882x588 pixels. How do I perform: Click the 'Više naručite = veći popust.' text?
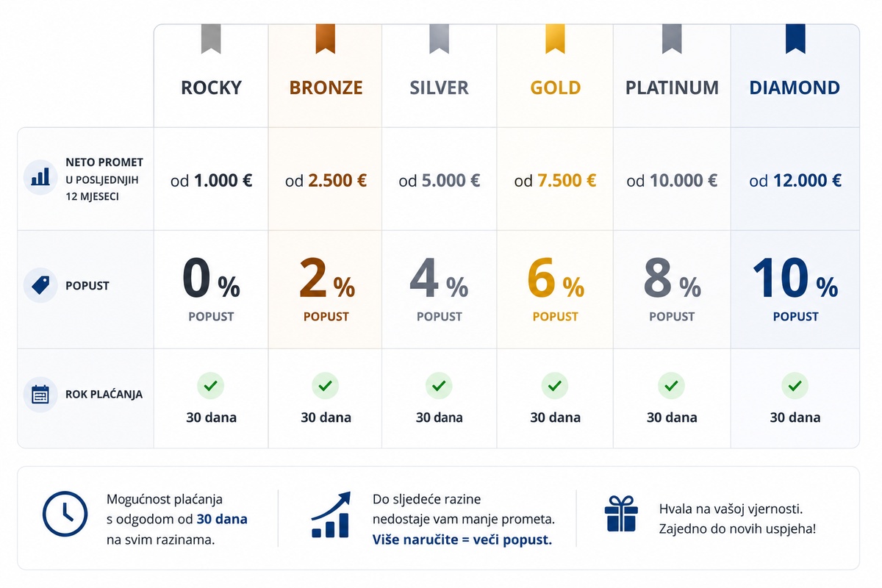point(462,540)
